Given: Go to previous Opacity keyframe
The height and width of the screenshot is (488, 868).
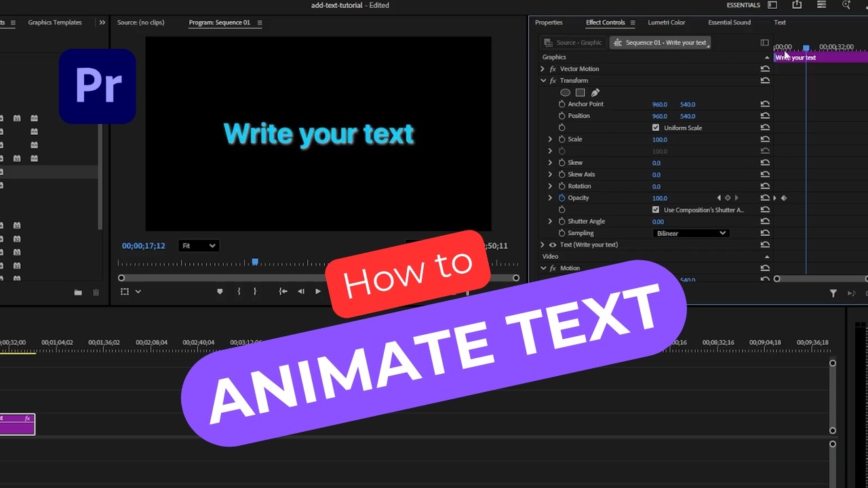Looking at the screenshot, I should 719,198.
